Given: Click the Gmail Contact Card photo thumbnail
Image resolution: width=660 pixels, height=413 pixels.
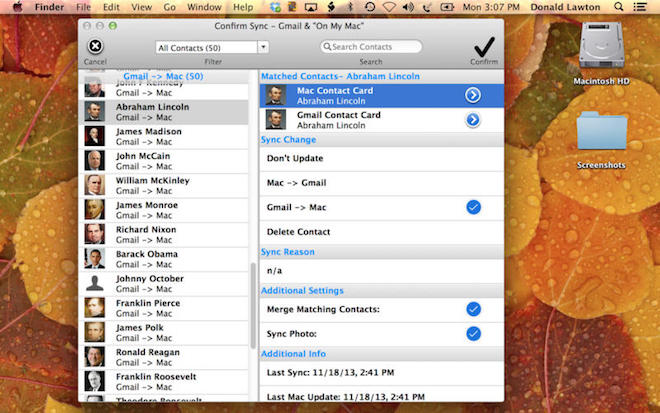Looking at the screenshot, I should (x=276, y=120).
